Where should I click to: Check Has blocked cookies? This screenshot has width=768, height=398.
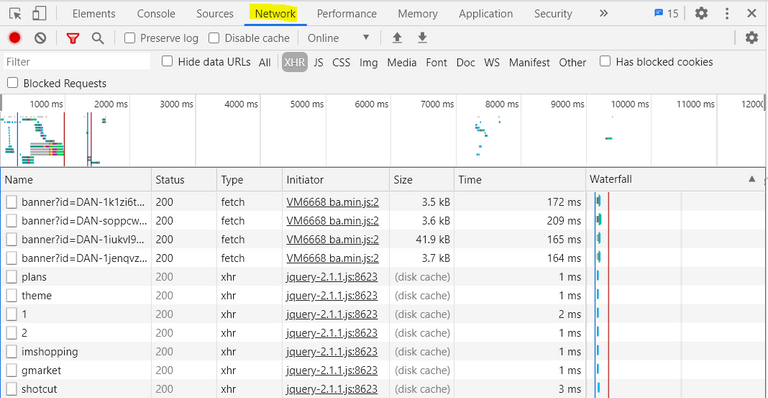coord(605,62)
